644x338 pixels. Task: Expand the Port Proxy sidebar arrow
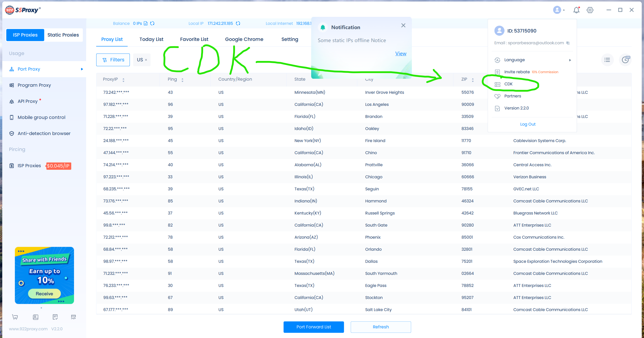[82, 69]
